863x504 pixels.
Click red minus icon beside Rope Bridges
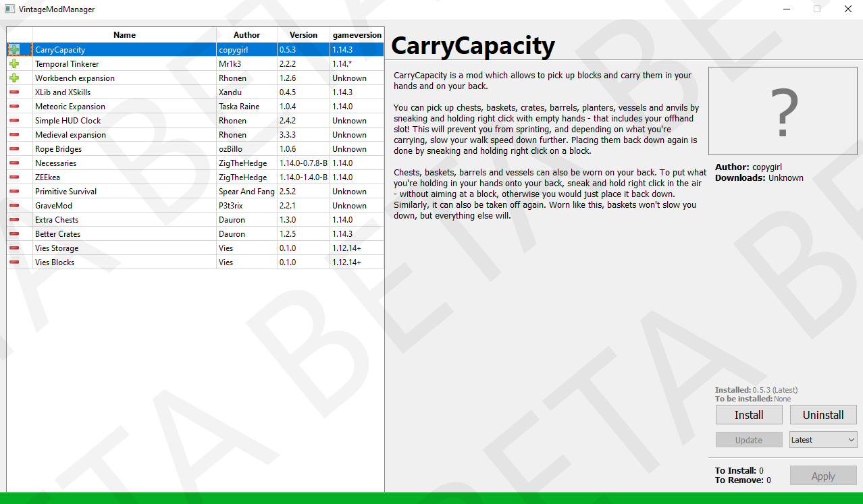(x=14, y=149)
